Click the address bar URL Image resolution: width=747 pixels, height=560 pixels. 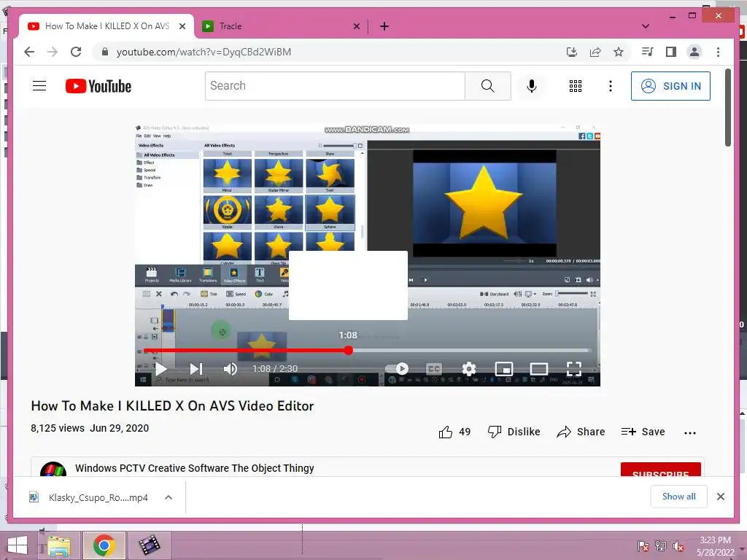pos(204,52)
